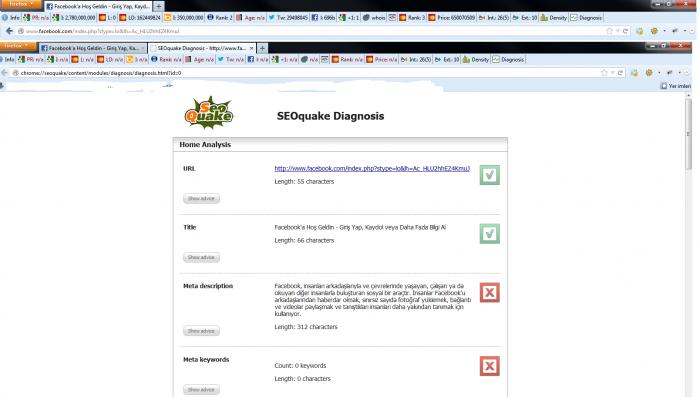700x397 pixels.
Task: Reload facebook.com in back window
Action: pos(625,31)
